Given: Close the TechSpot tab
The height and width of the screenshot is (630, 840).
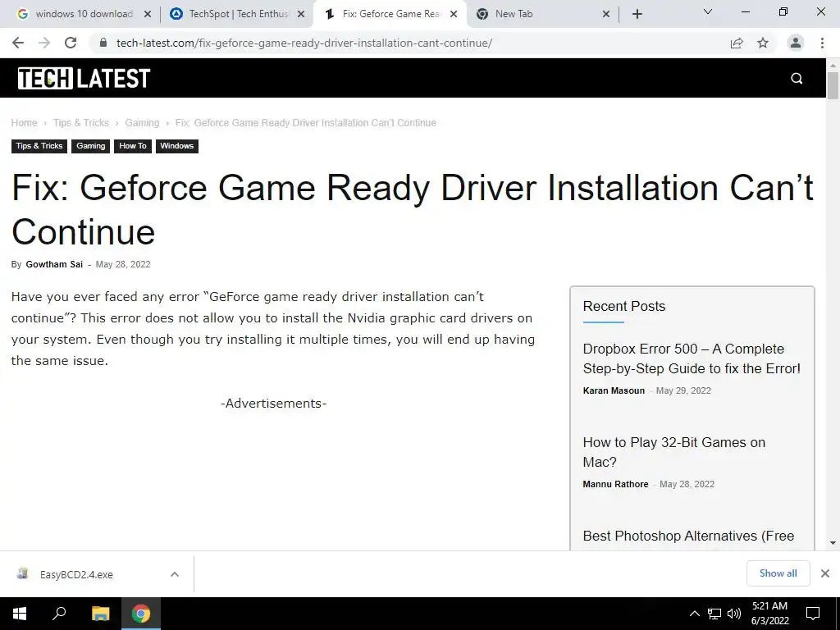Looking at the screenshot, I should tap(301, 15).
